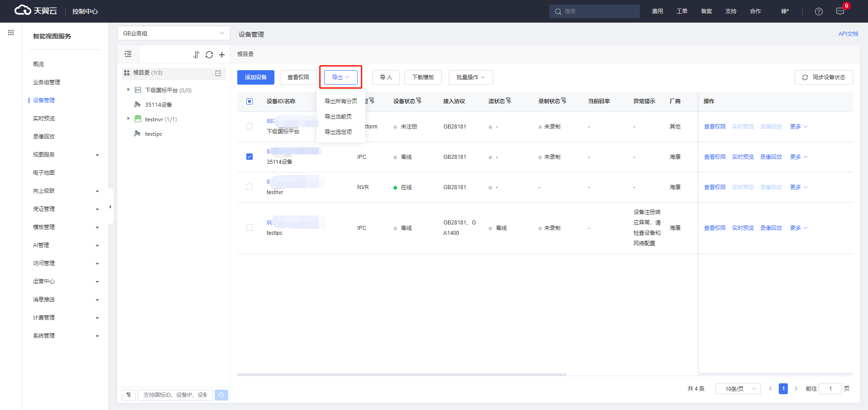The width and height of the screenshot is (868, 410).
Task: Click the 同步设备状态 button
Action: [x=824, y=77]
